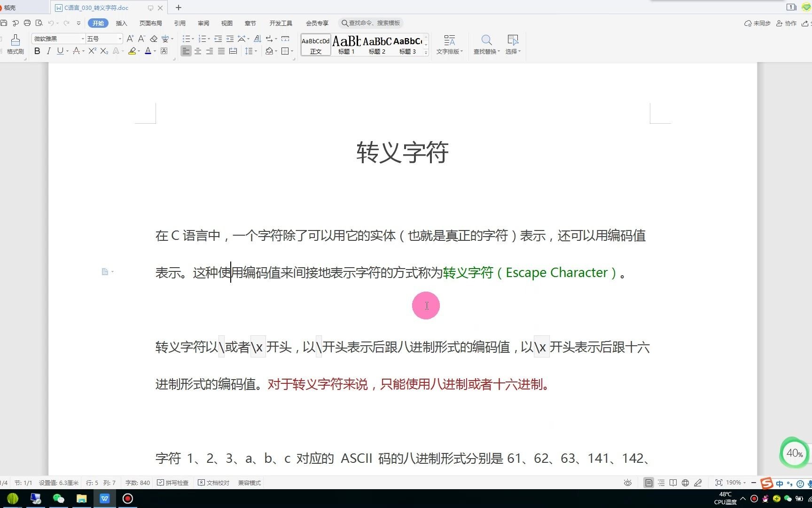Toggle bold formatting
This screenshot has width=812, height=508.
[x=37, y=51]
